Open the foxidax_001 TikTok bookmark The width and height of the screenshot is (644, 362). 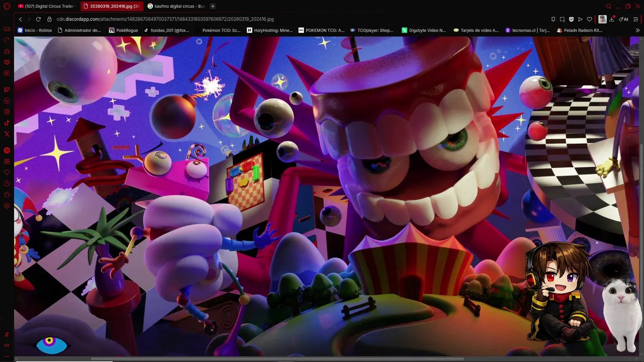[167, 30]
